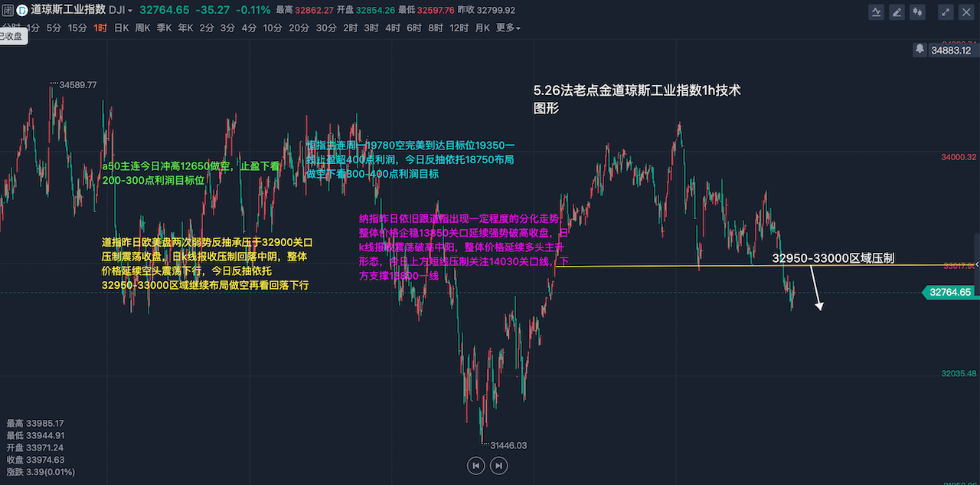Click the 34883.12 crosshair price label
The width and height of the screenshot is (980, 485).
coord(950,50)
